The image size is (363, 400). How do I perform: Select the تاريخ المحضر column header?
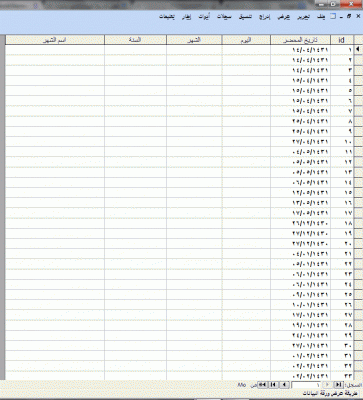[x=301, y=40]
